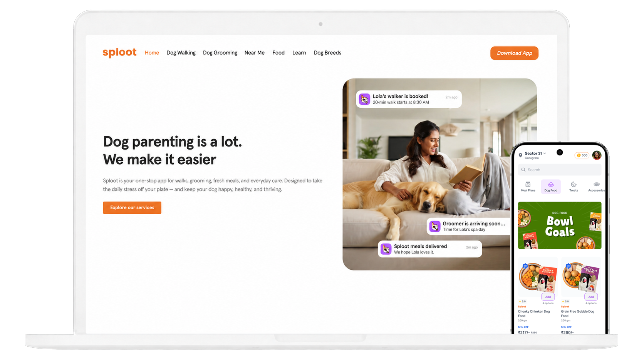Tap the location pin icon in phone
Image resolution: width=644 pixels, height=362 pixels.
520,155
